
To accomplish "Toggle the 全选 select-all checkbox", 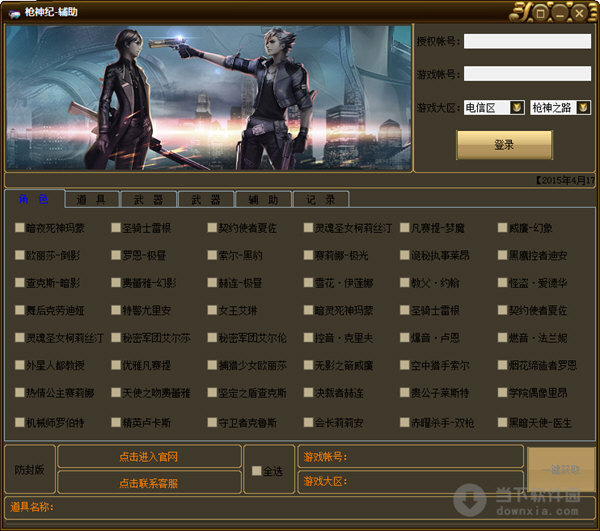I will 256,471.
